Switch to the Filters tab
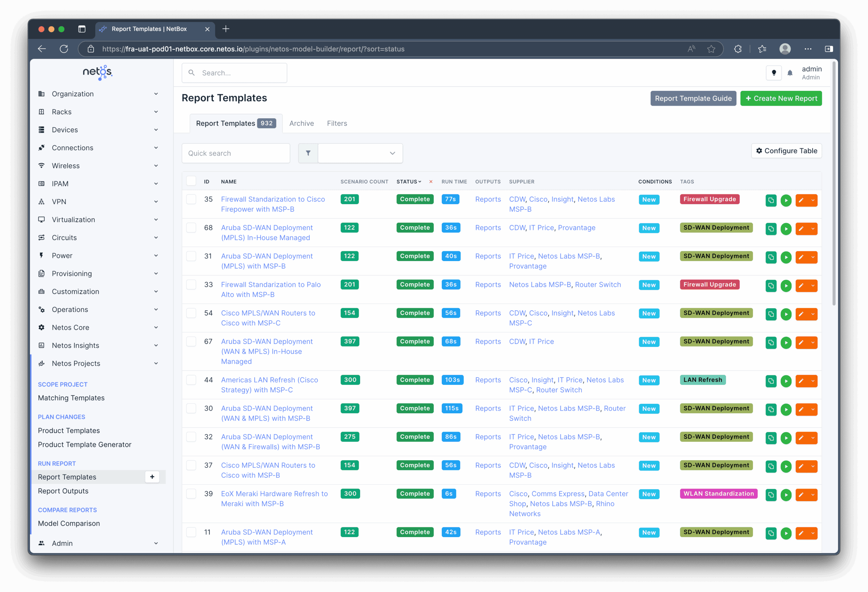This screenshot has height=592, width=868. pos(337,123)
